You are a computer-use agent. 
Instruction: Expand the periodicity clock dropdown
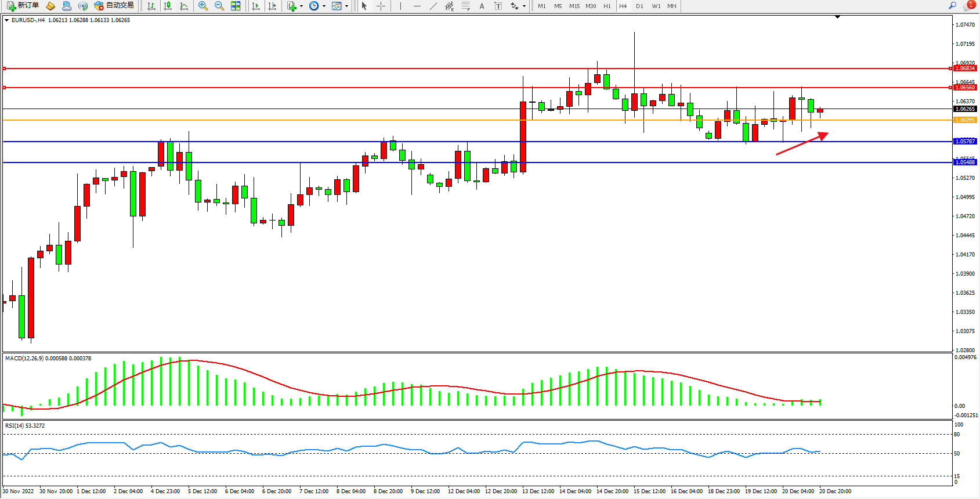(x=324, y=6)
